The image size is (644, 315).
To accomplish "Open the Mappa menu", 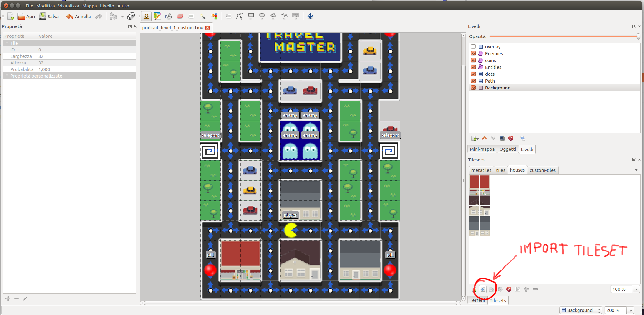I will coord(90,6).
